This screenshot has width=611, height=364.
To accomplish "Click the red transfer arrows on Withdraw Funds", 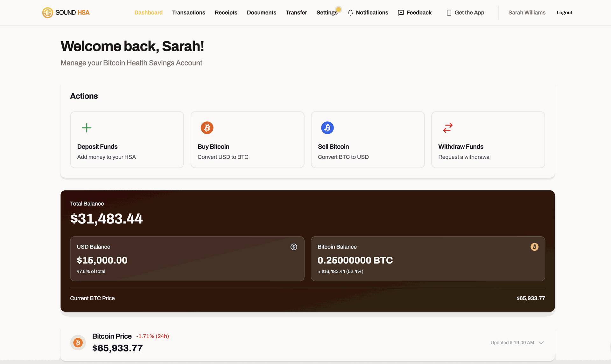I will [447, 128].
